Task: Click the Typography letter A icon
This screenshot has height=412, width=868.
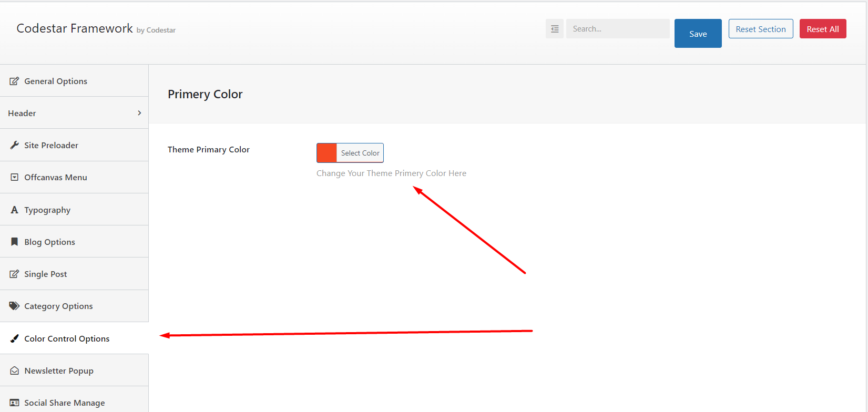Action: point(14,210)
